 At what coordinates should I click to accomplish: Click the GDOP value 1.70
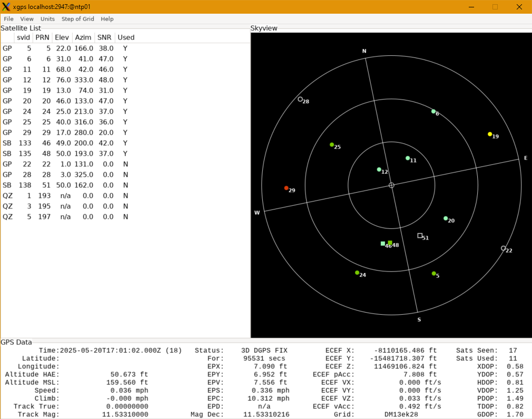pos(515,415)
